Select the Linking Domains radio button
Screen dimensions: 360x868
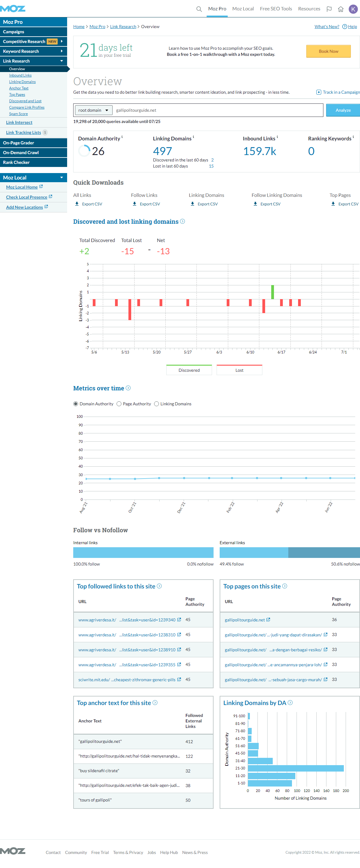click(156, 404)
